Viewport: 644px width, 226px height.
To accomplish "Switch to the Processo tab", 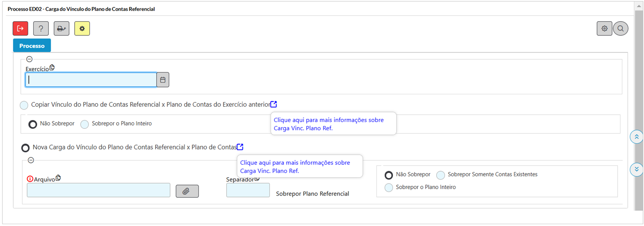I will [x=32, y=46].
